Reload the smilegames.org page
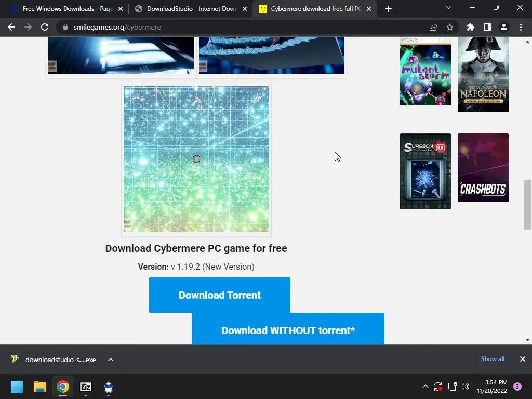The width and height of the screenshot is (532, 399). pyautogui.click(x=45, y=27)
